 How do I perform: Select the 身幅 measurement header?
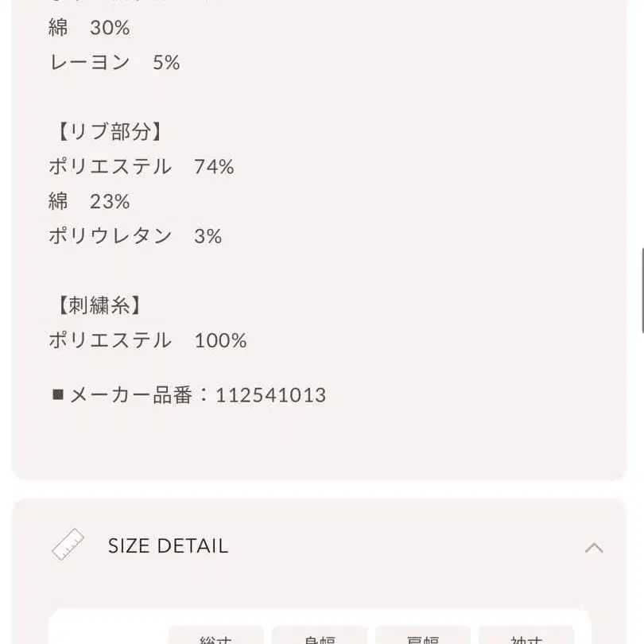[x=320, y=638]
